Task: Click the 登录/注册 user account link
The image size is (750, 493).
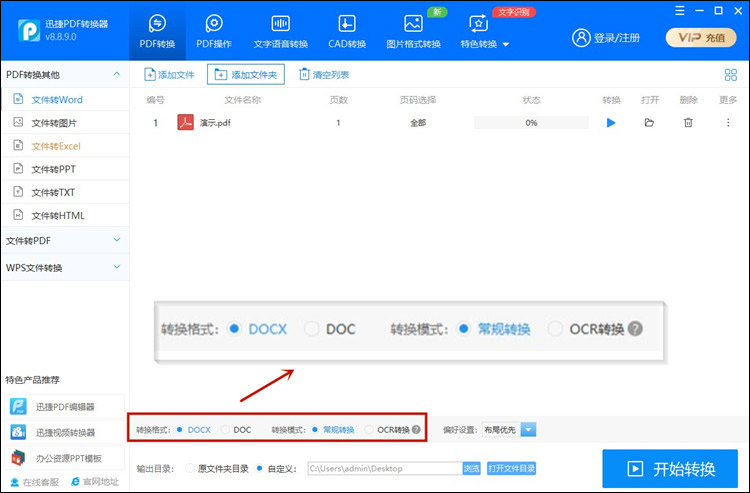Action: (606, 38)
